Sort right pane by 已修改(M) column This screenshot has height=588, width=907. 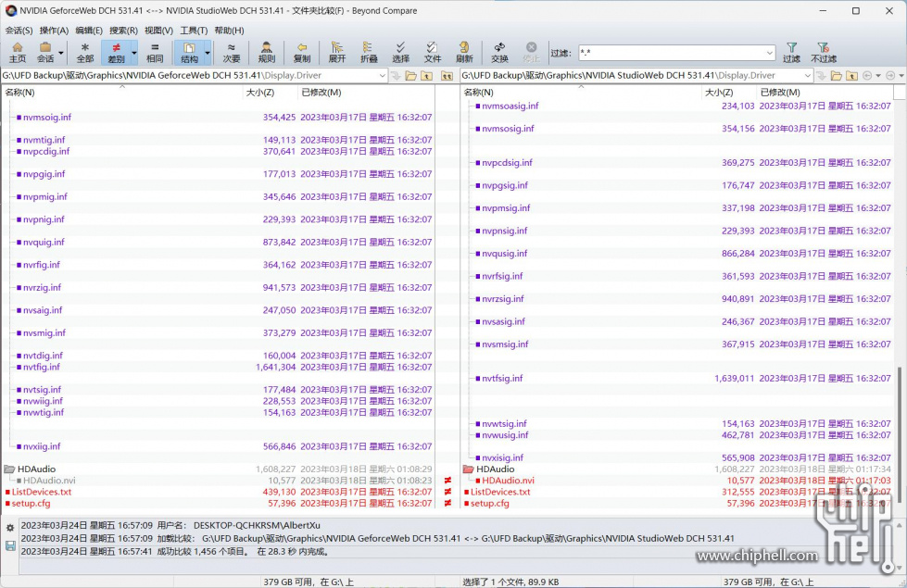(825, 93)
